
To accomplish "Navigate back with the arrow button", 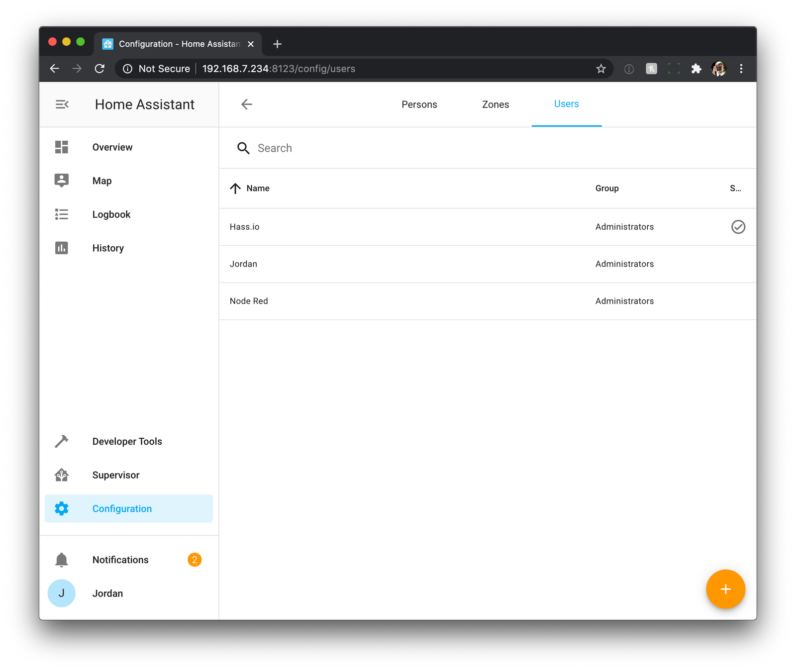I will [246, 104].
